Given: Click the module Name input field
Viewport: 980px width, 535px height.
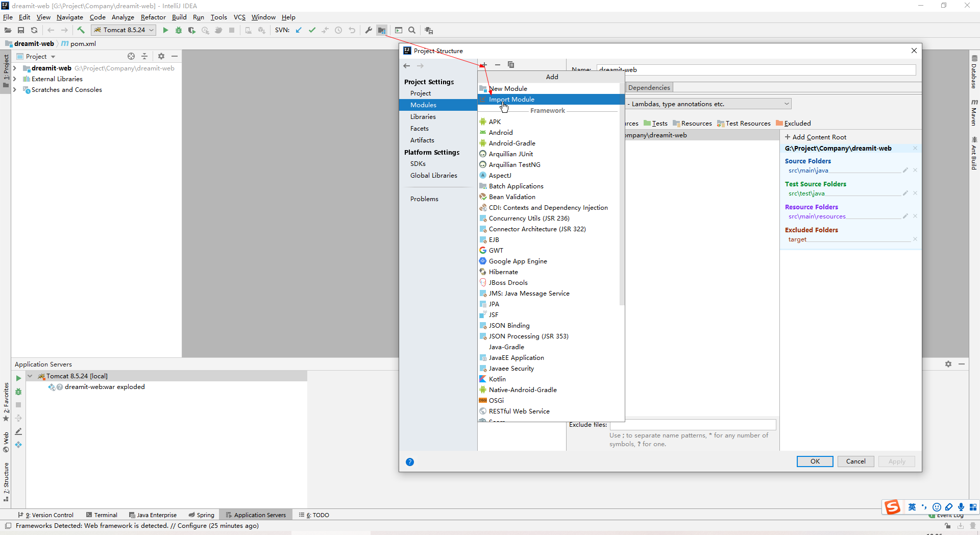Looking at the screenshot, I should coord(756,70).
